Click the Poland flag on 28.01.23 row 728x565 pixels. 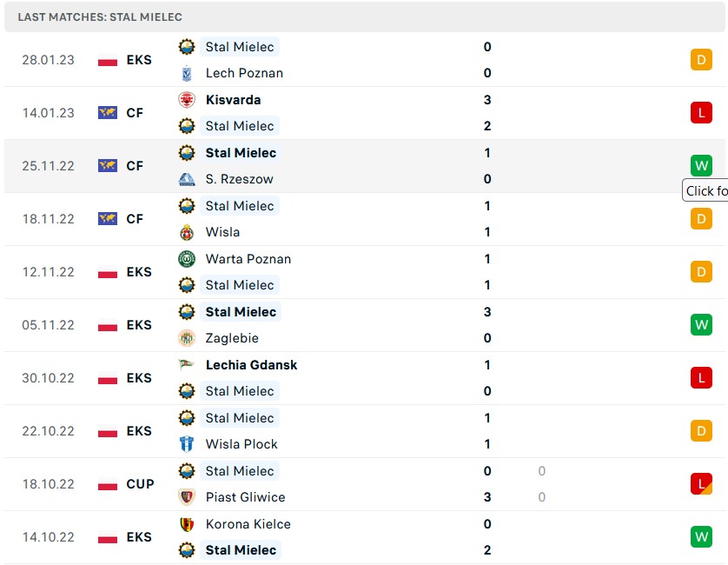click(108, 60)
